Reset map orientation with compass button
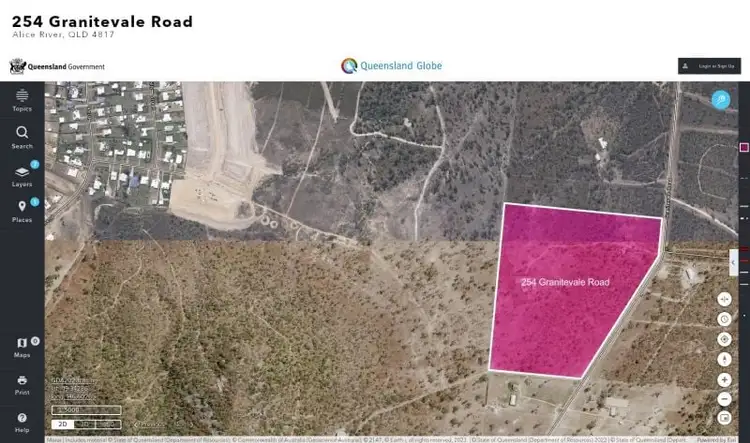Image resolution: width=750 pixels, height=443 pixels. click(724, 359)
